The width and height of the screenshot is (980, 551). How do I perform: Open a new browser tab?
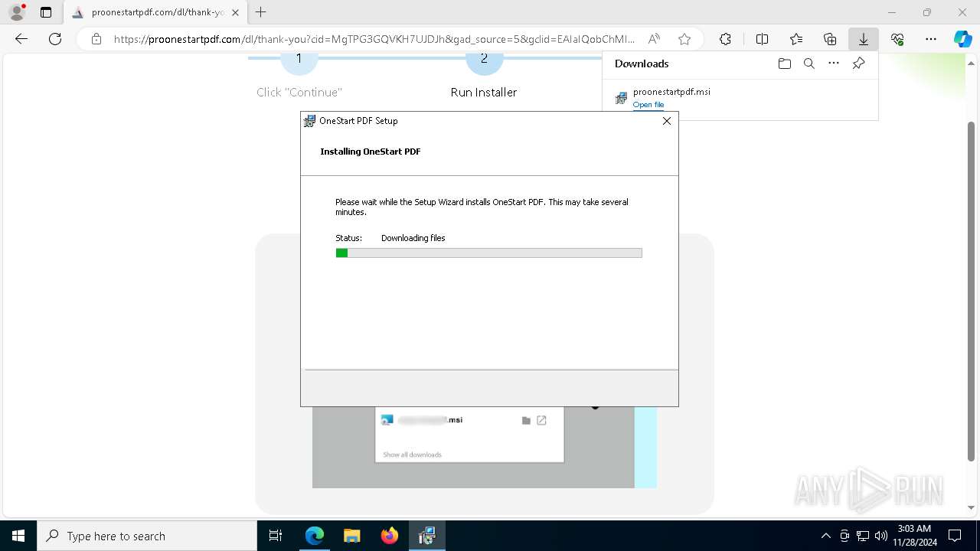pos(261,12)
